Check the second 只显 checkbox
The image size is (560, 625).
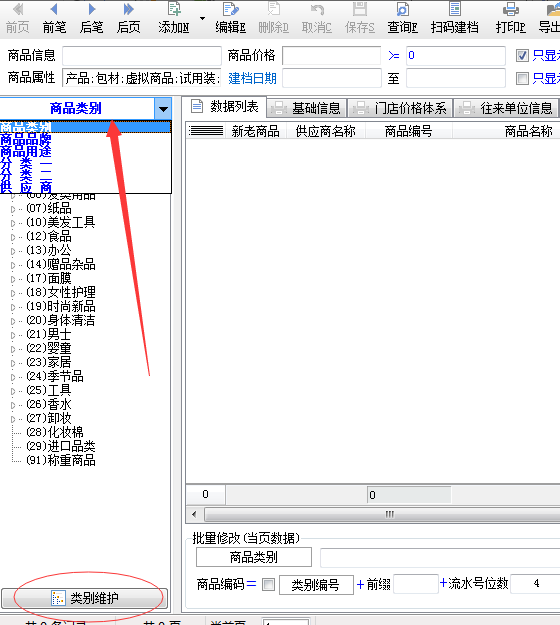522,79
